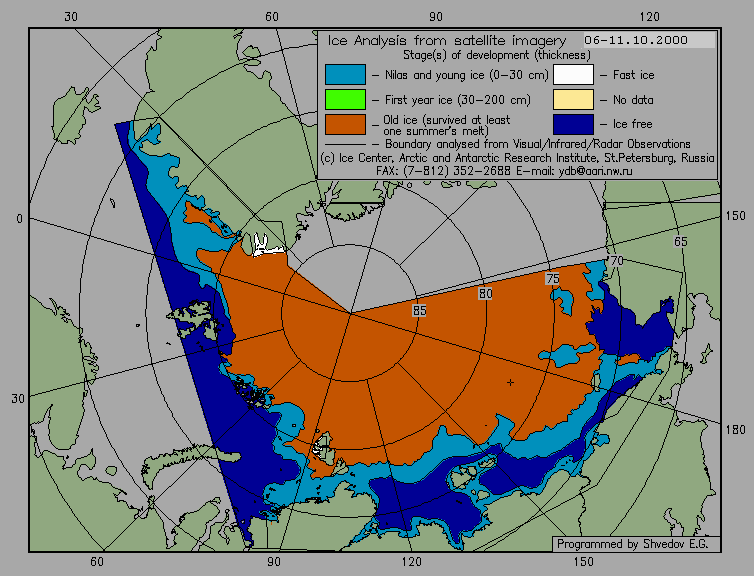Viewport: 754px width, 576px height.
Task: Click the 'First year ice (30-200 cm)' label
Action: coord(458,100)
